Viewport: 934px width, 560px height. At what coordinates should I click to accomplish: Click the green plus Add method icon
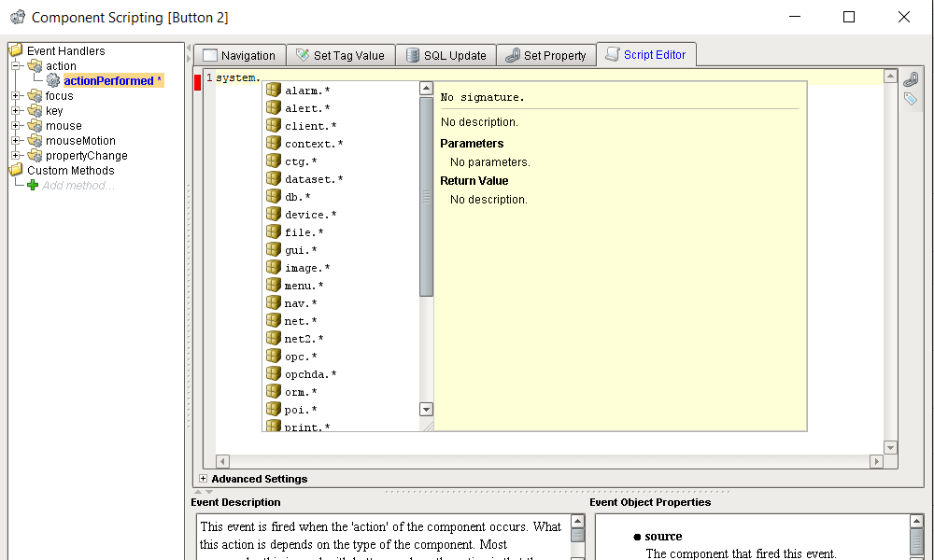point(33,185)
